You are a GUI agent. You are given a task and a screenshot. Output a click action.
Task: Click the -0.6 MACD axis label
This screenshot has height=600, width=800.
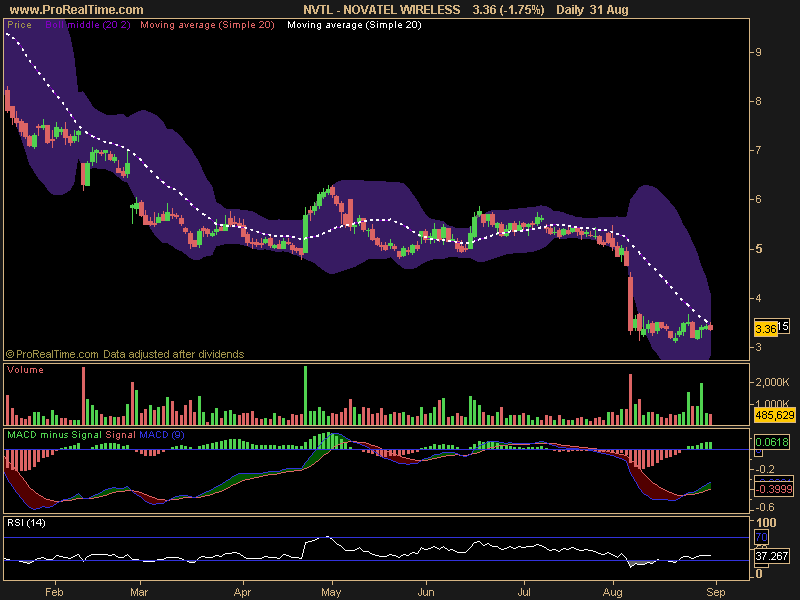pyautogui.click(x=765, y=507)
